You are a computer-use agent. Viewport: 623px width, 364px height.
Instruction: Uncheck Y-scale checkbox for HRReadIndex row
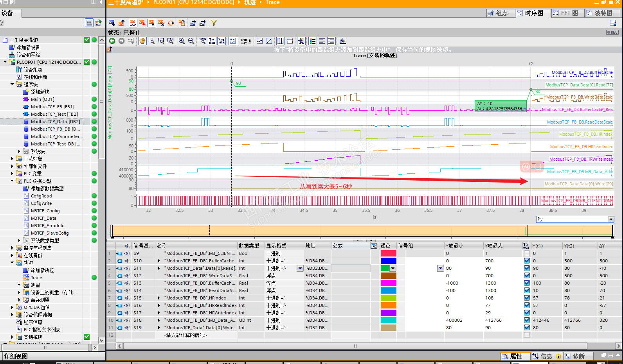coord(527,305)
